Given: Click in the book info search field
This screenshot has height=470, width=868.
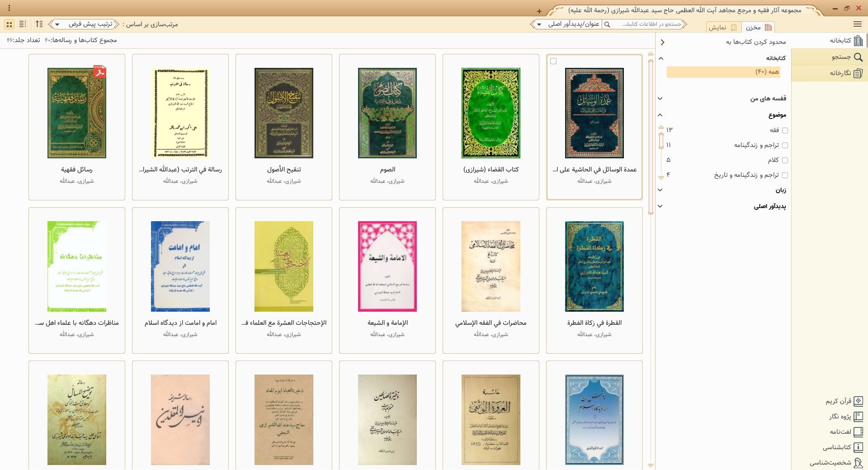Looking at the screenshot, I should (x=647, y=24).
